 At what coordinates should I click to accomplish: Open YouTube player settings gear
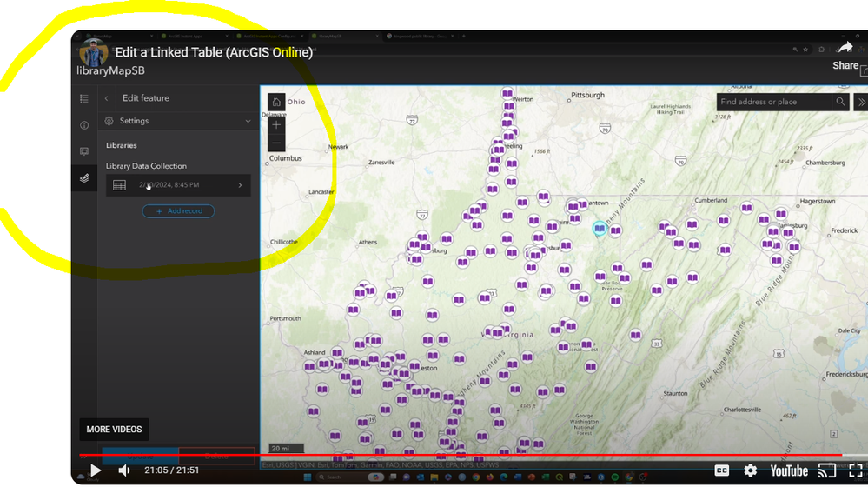750,470
